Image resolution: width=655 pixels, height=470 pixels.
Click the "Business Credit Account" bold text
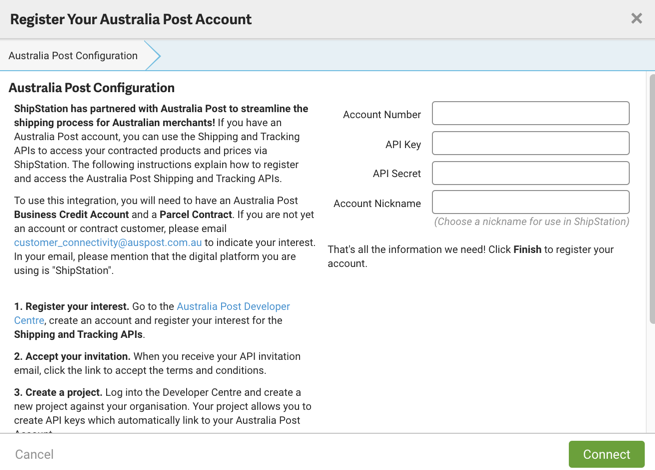71,214
